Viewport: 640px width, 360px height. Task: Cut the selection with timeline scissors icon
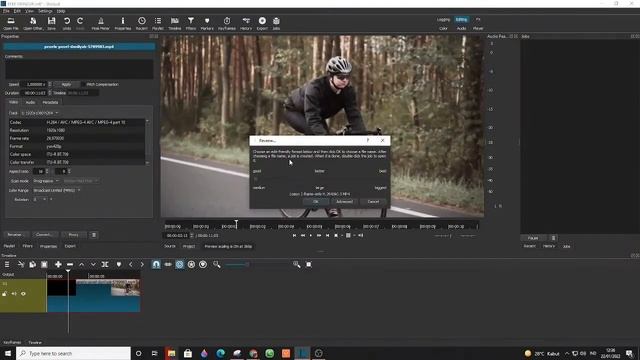click(21, 264)
